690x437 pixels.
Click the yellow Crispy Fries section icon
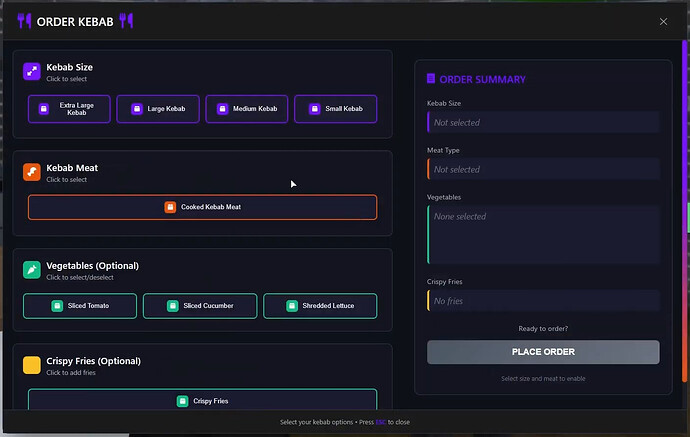[32, 365]
